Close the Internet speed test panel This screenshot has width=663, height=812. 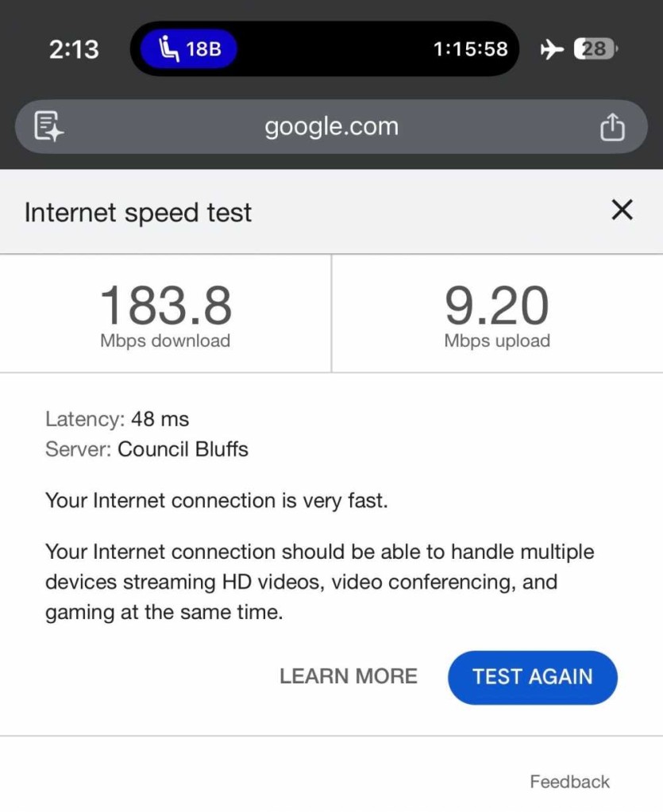click(622, 210)
